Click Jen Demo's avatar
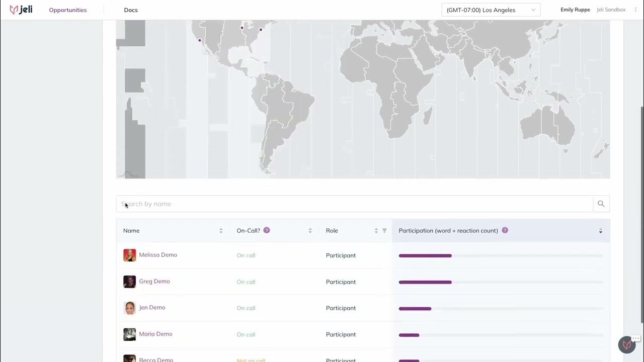This screenshot has height=362, width=644. [130, 308]
